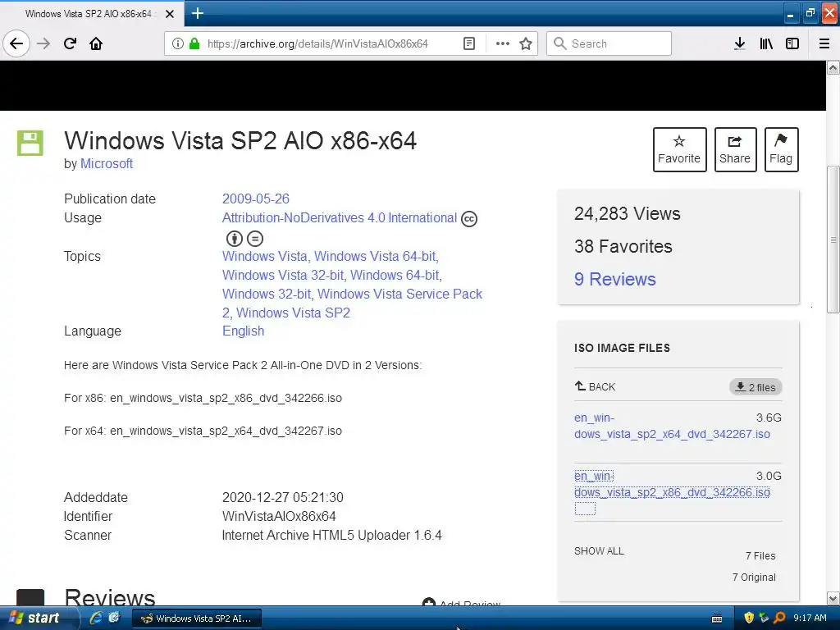Viewport: 840px width, 630px height.
Task: Click the orange magnifier tray icon
Action: pos(779,619)
